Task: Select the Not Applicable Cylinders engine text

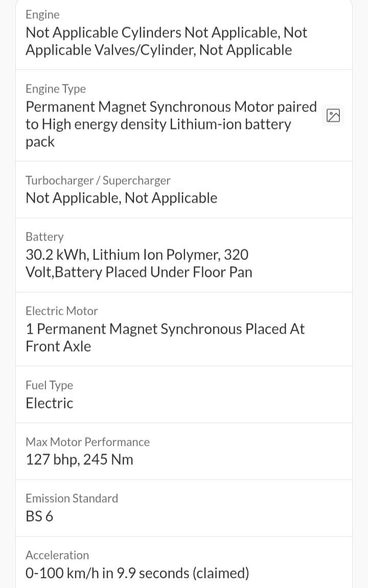Action: click(166, 41)
